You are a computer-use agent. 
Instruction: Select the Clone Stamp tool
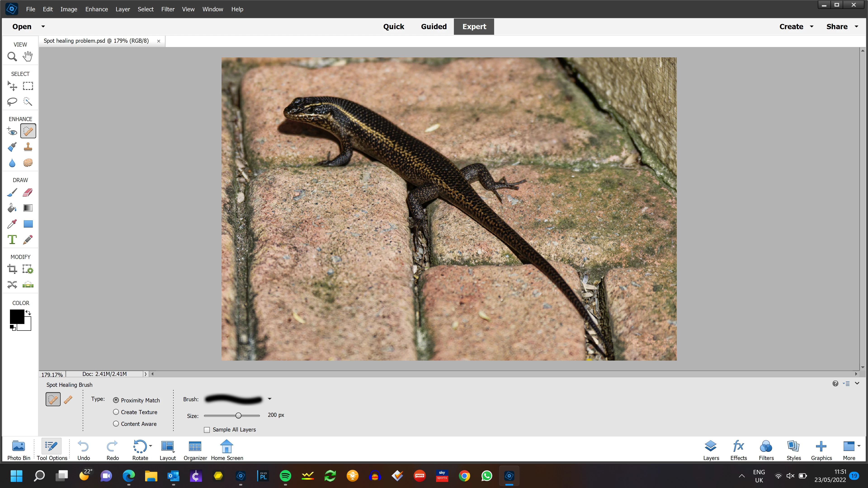point(28,147)
